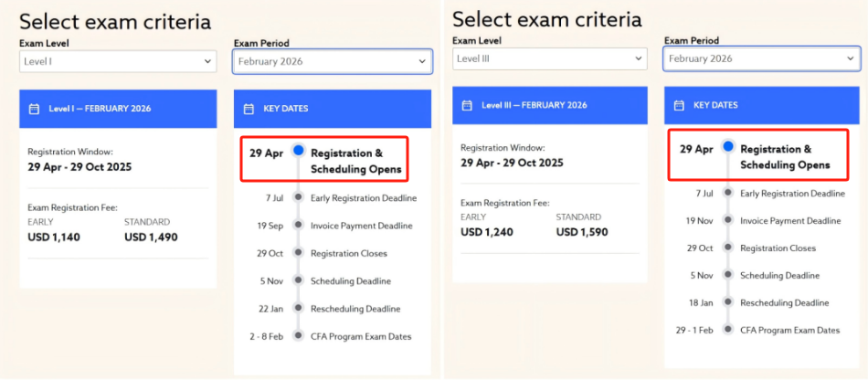
Task: Open the Exam Level dropdown showing Level III
Action: pos(549,58)
